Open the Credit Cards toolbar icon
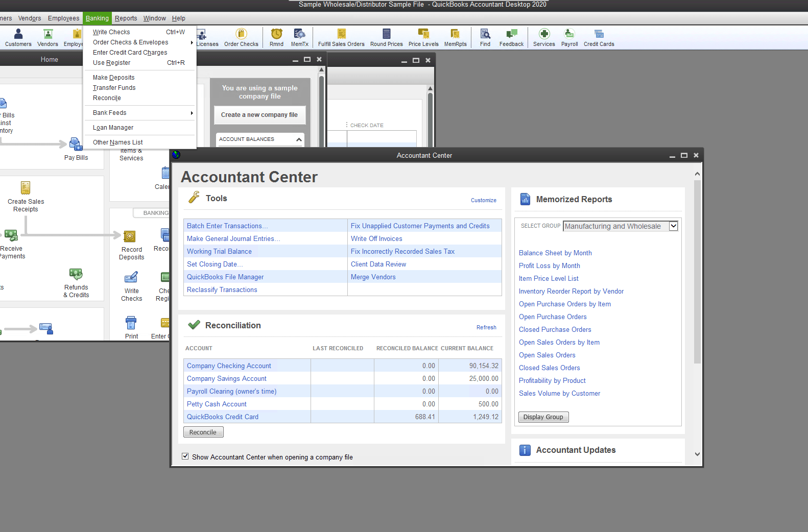Screen dimensions: 808x532 tap(599, 38)
